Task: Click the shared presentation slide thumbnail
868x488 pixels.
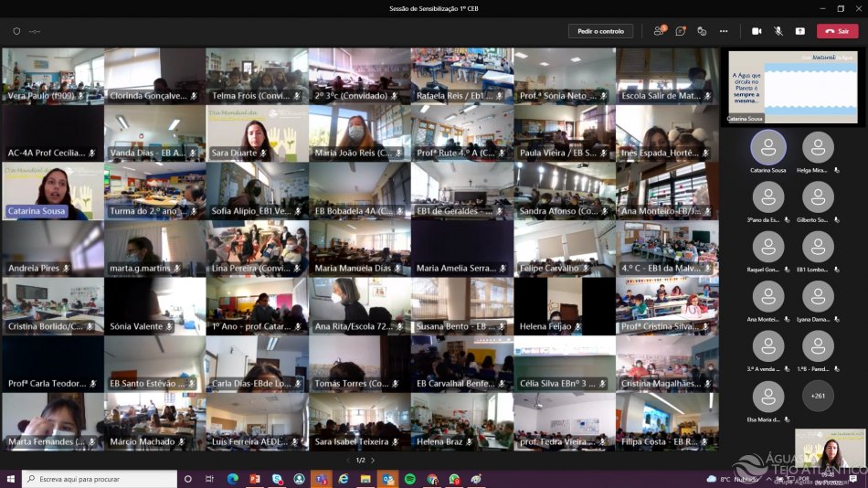Action: (x=793, y=86)
